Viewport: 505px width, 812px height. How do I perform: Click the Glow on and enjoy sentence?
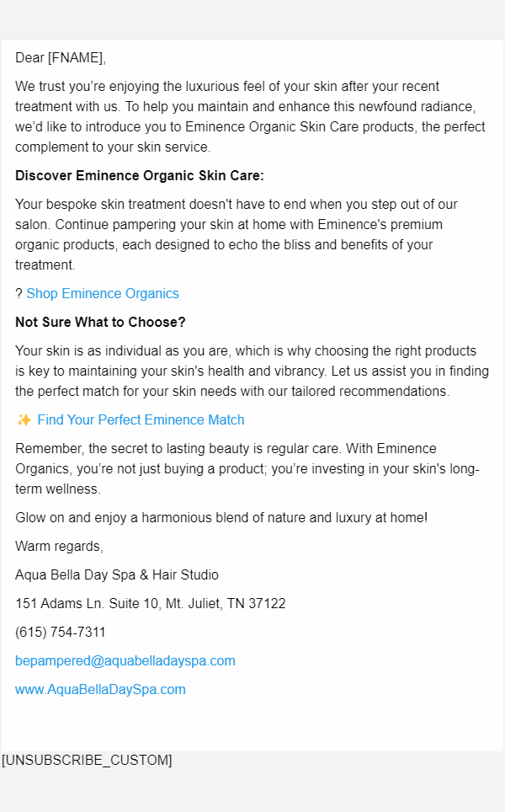(x=221, y=518)
